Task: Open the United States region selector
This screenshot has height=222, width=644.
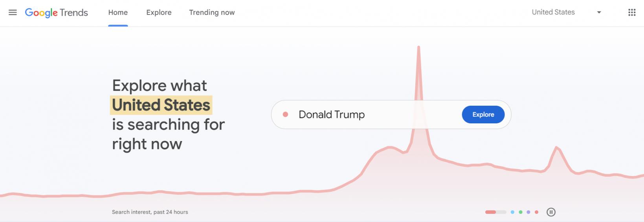Action: click(553, 12)
